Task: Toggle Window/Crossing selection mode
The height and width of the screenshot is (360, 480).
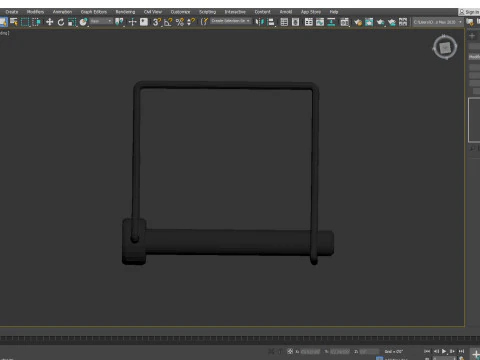Action: 36,22
